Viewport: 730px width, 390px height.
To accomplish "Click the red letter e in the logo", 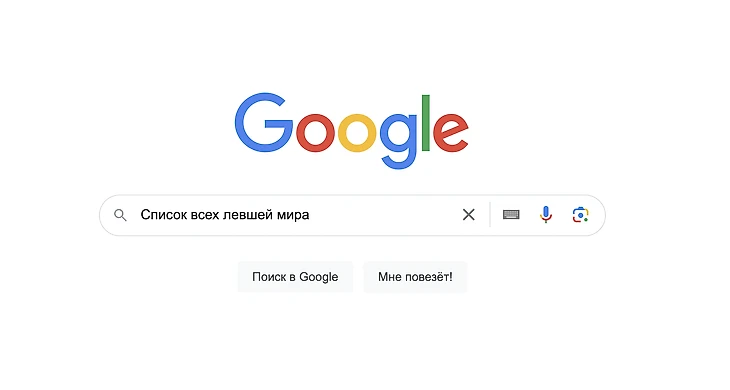I will click(x=451, y=133).
